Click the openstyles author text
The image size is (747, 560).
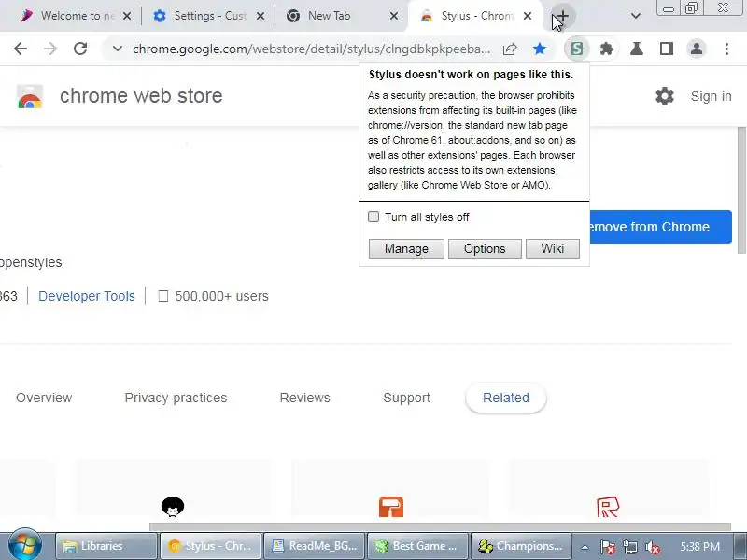point(31,262)
